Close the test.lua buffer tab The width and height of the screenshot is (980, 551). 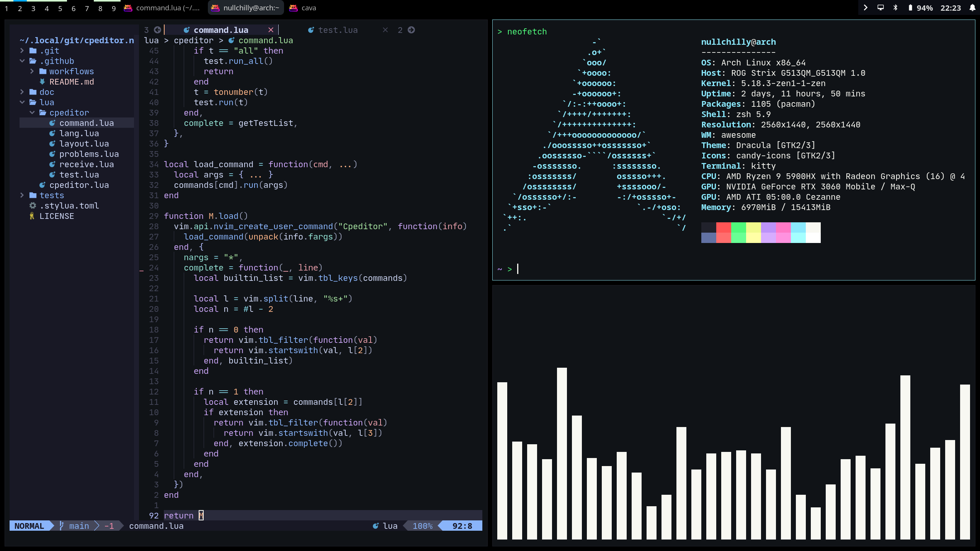pyautogui.click(x=385, y=30)
